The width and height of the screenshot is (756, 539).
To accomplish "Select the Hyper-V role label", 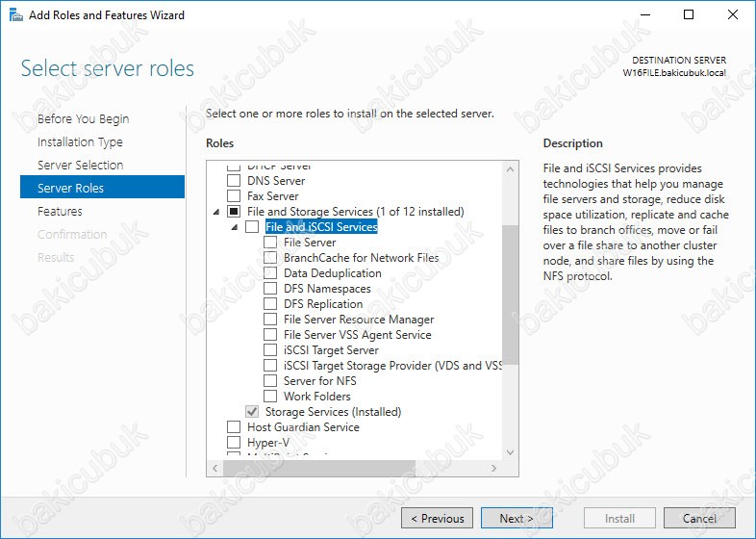I will tap(268, 443).
